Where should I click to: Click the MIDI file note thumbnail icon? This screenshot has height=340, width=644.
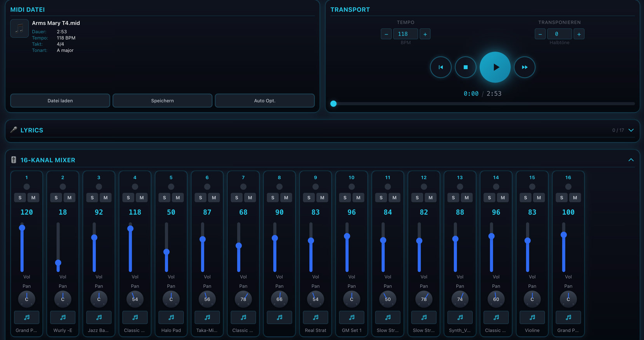click(x=19, y=28)
